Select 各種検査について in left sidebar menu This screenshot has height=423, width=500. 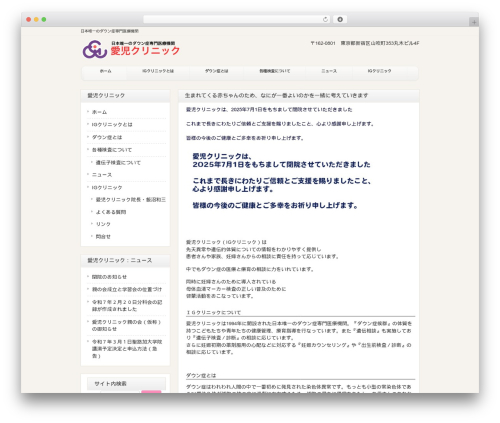coord(112,150)
